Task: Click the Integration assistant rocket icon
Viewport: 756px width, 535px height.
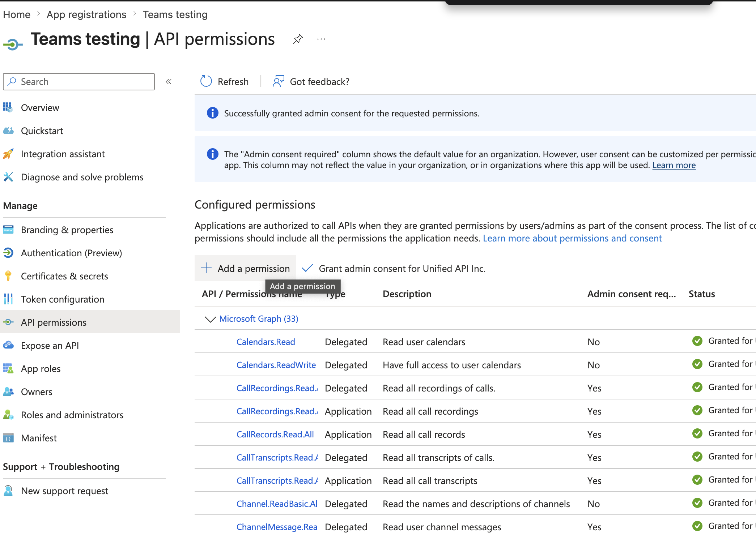Action: click(x=8, y=154)
